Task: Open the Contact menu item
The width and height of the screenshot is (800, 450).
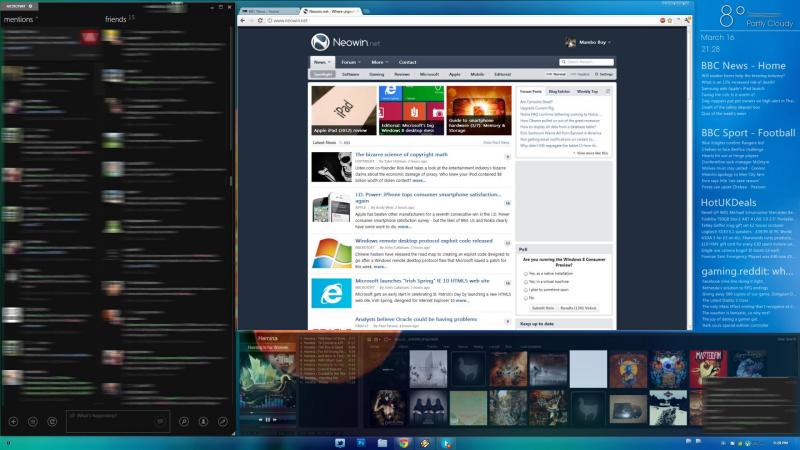Action: [407, 62]
